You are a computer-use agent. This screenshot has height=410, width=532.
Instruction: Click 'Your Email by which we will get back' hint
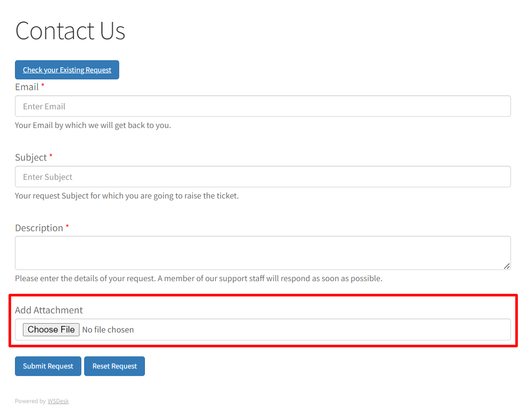[x=93, y=125]
